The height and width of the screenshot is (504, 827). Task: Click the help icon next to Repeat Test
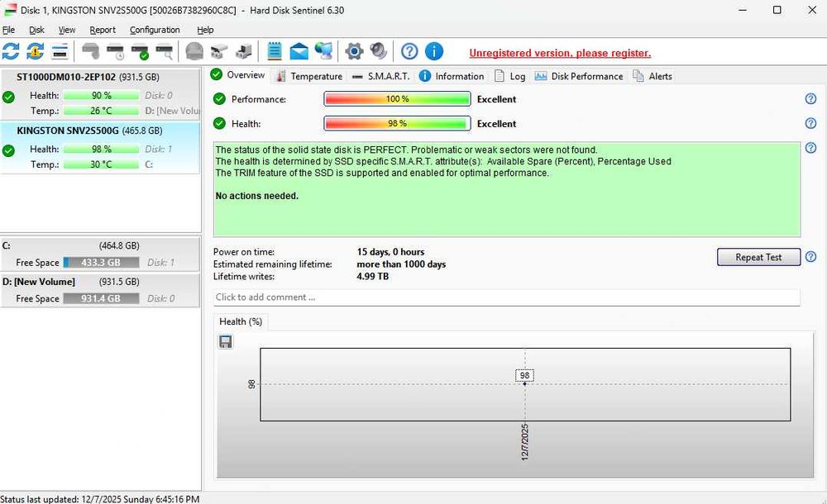click(x=810, y=257)
